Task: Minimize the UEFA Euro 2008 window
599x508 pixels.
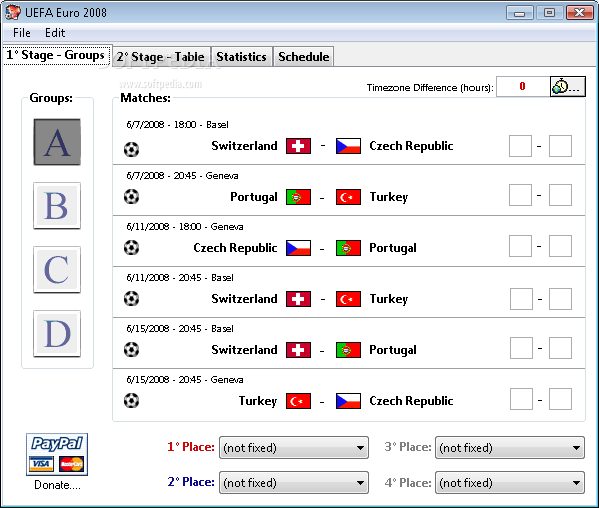Action: coord(520,13)
